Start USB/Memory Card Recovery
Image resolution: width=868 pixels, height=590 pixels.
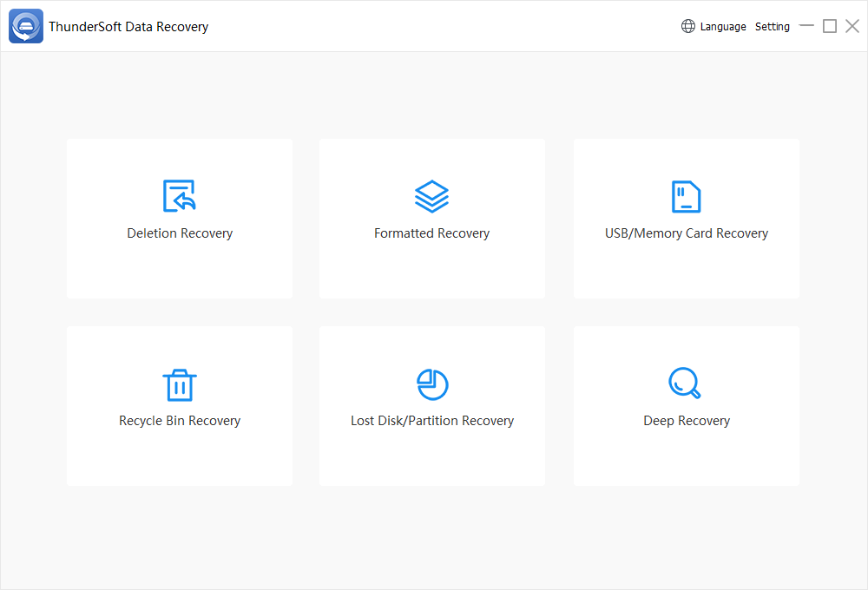[x=686, y=218]
